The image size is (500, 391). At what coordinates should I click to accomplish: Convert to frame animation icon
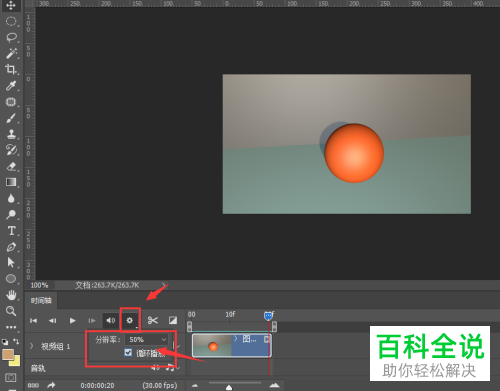tap(33, 385)
